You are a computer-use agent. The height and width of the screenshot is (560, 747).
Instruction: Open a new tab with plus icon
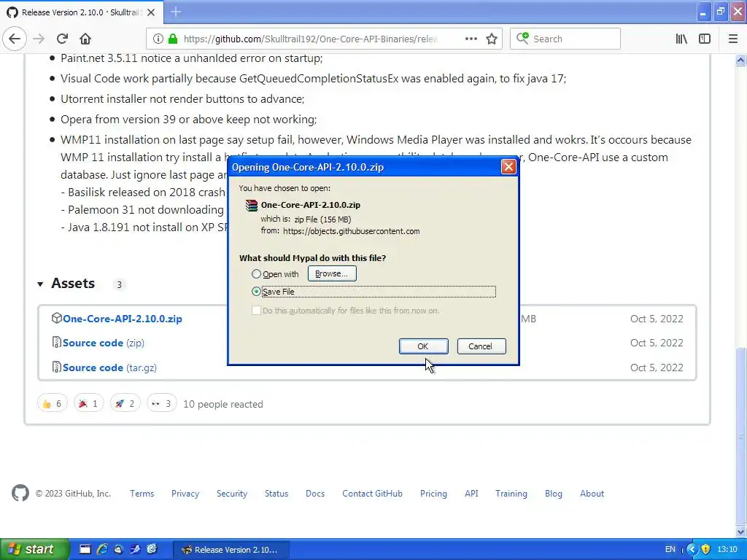(176, 12)
